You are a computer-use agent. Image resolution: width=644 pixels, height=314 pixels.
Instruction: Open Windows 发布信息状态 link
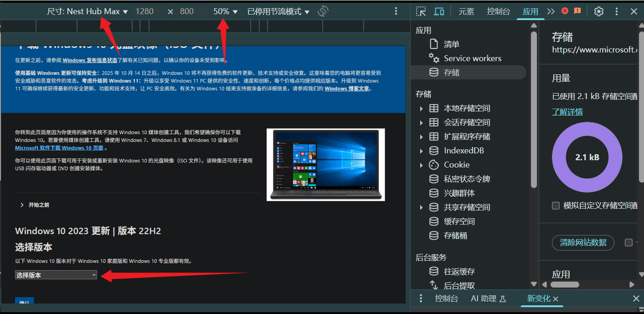[90, 60]
